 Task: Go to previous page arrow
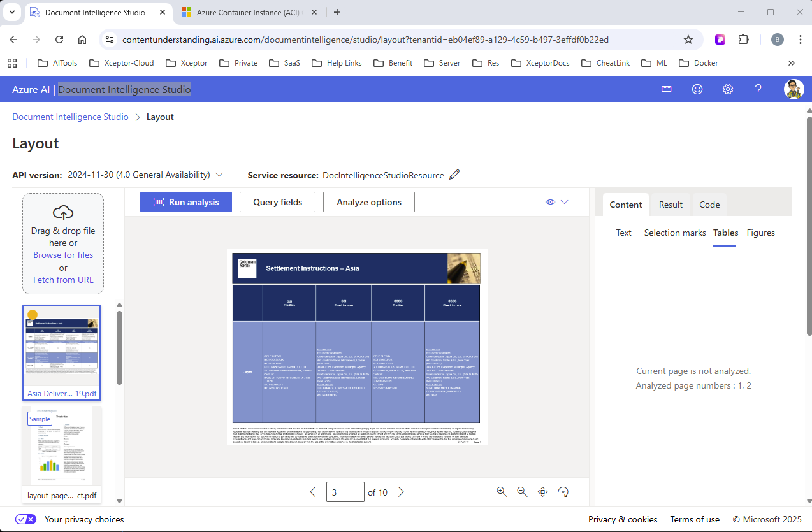pos(313,492)
